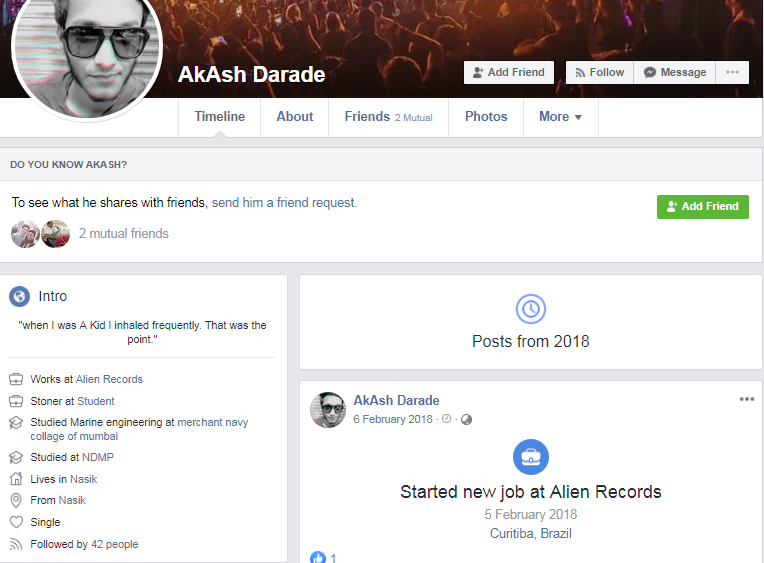Click the public audience globe icon on post
Image resolution: width=764 pixels, height=563 pixels.
pos(465,419)
